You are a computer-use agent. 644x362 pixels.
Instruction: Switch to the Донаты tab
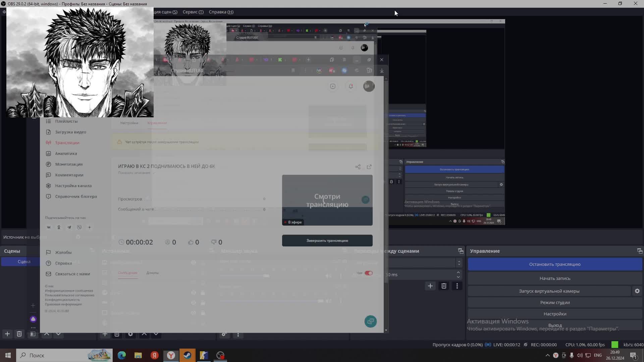tap(153, 273)
